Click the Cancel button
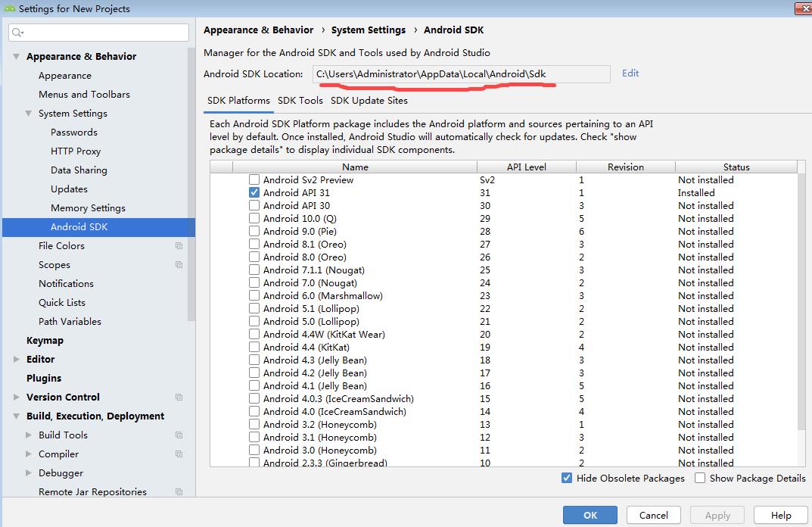 click(654, 515)
